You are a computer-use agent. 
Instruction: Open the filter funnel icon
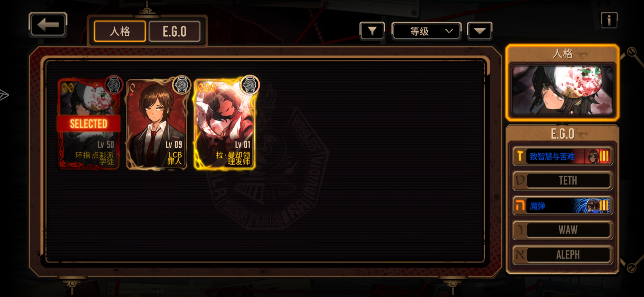[372, 31]
